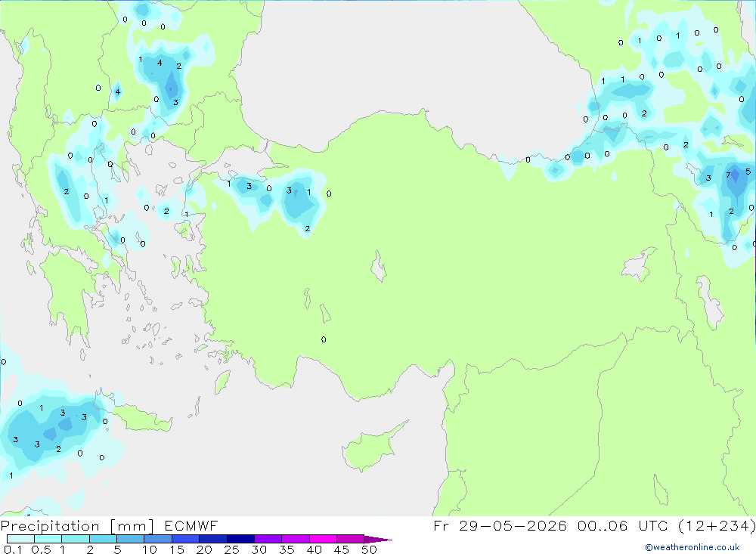Screen dimensions: 756x554
Task: Choose the 10–15 mm legend swatch
Action: tap(158, 539)
